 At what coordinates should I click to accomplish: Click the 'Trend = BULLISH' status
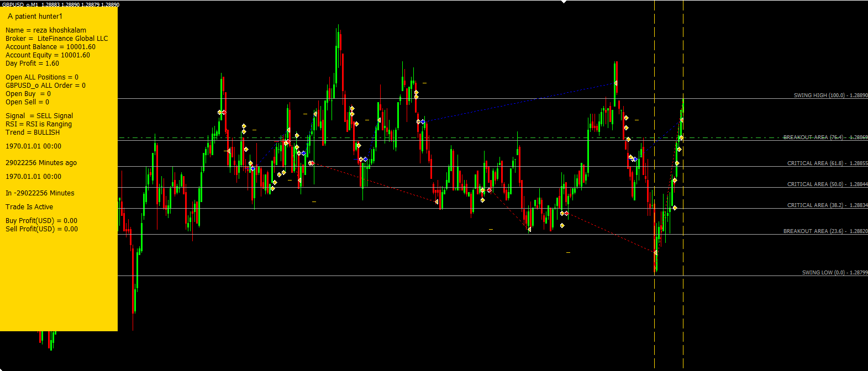click(x=33, y=132)
